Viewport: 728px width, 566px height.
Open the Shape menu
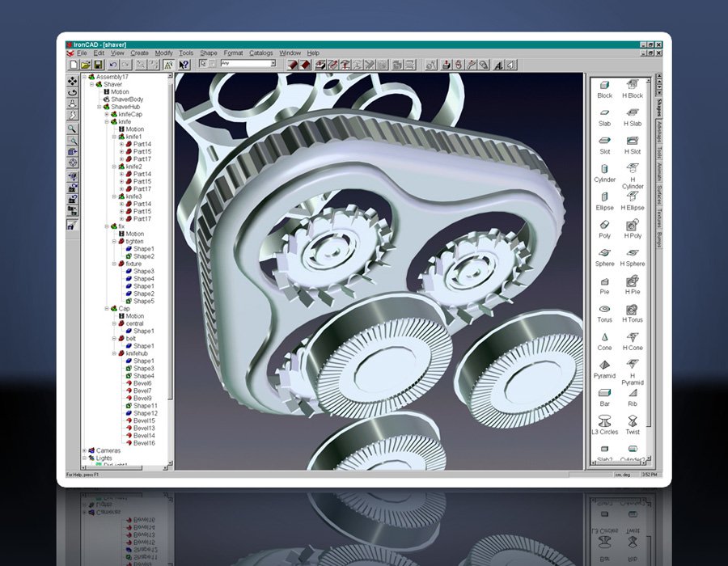pos(209,53)
